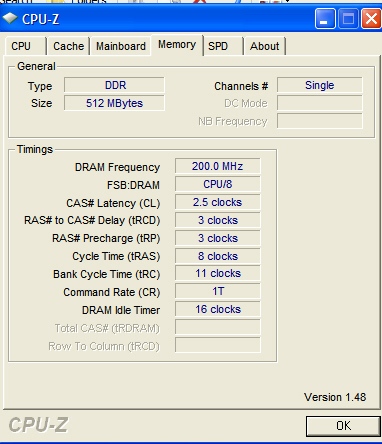Click the CAS# Latency (CL) label
The height and width of the screenshot is (444, 382).
113,203
